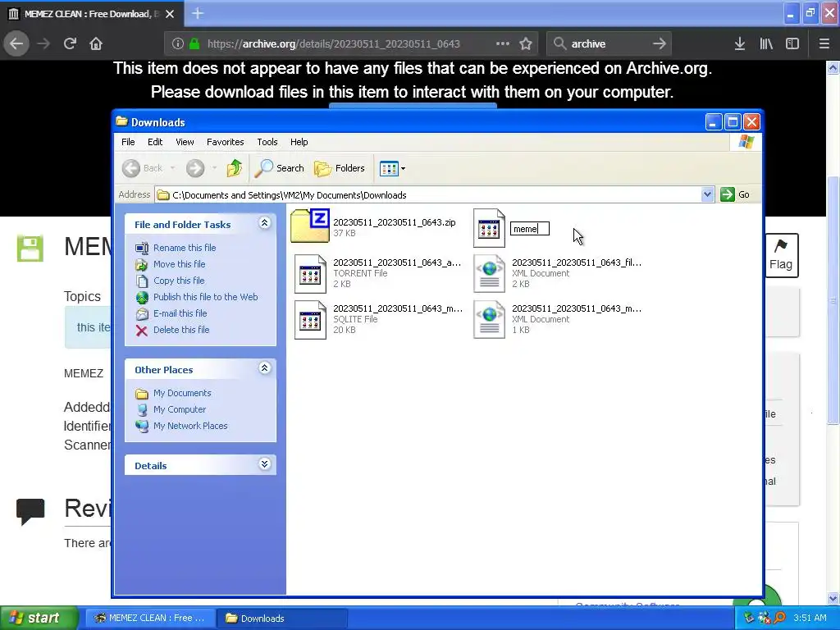Expand the Details panel

pos(264,464)
